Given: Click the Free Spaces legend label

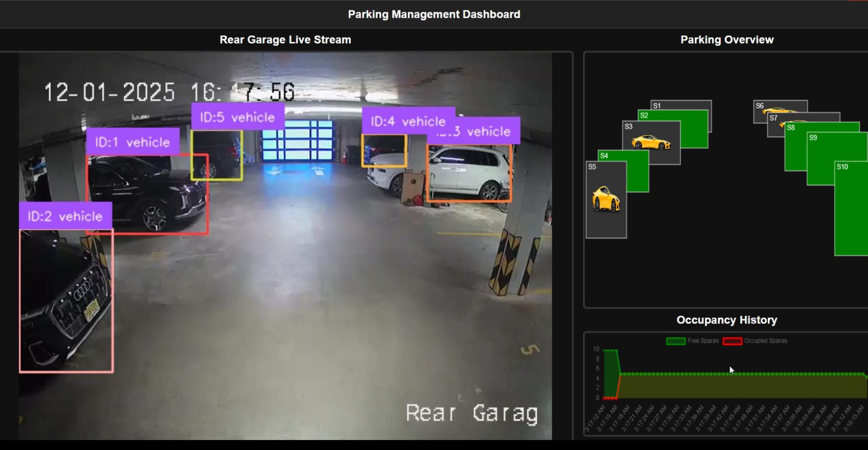Looking at the screenshot, I should point(703,341).
